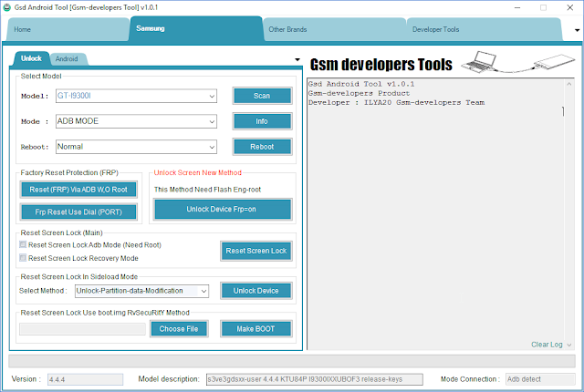
Task: Close the Gsd Android Tool window
Action: coord(569,7)
